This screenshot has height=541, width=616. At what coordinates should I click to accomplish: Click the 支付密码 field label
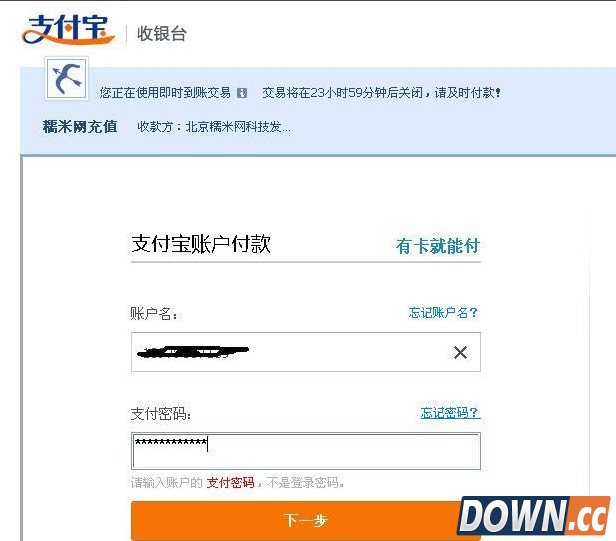[x=161, y=414]
